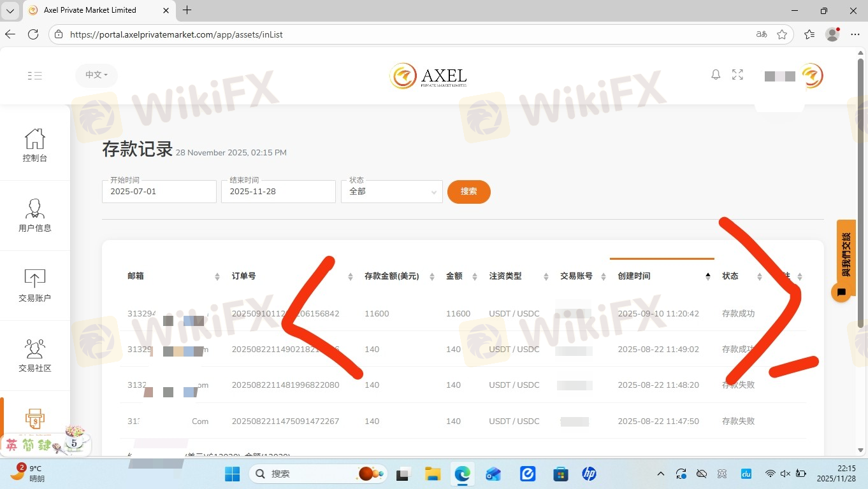Open Outlook from the taskbar

493,474
